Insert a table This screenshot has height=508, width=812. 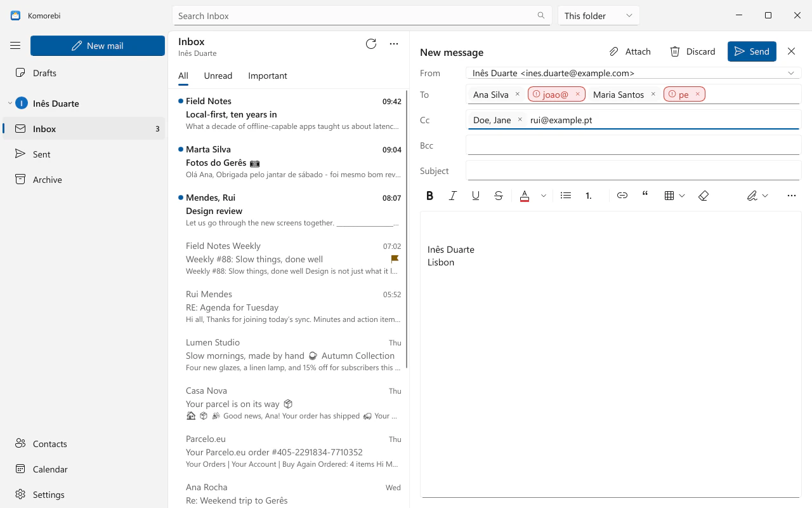tap(669, 196)
